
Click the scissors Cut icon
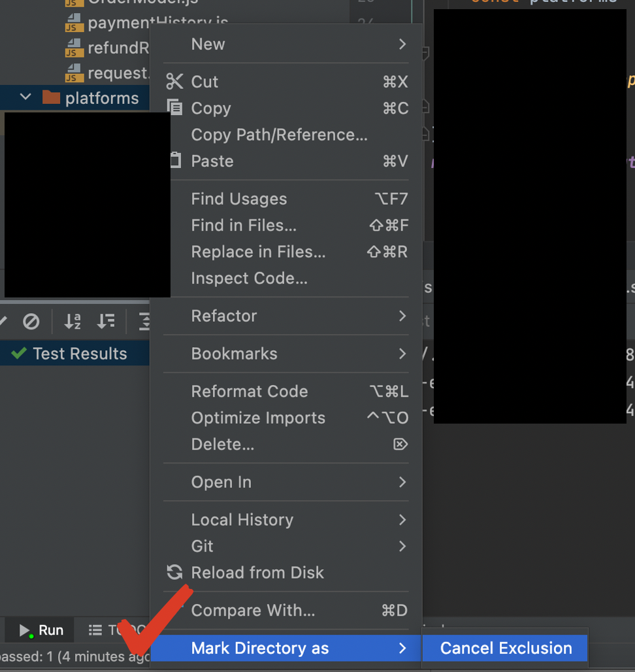pyautogui.click(x=174, y=82)
